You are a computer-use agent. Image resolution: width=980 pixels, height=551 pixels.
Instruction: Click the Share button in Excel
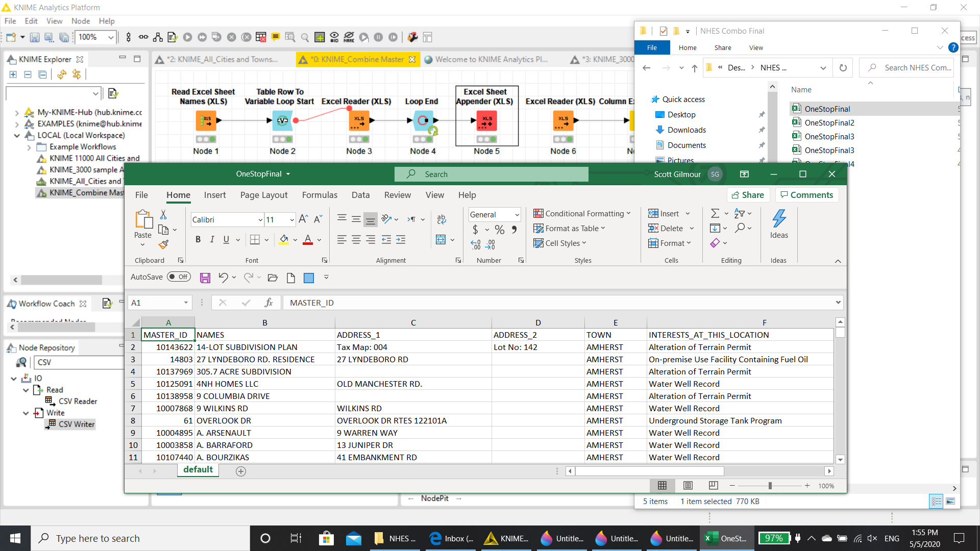tap(748, 195)
